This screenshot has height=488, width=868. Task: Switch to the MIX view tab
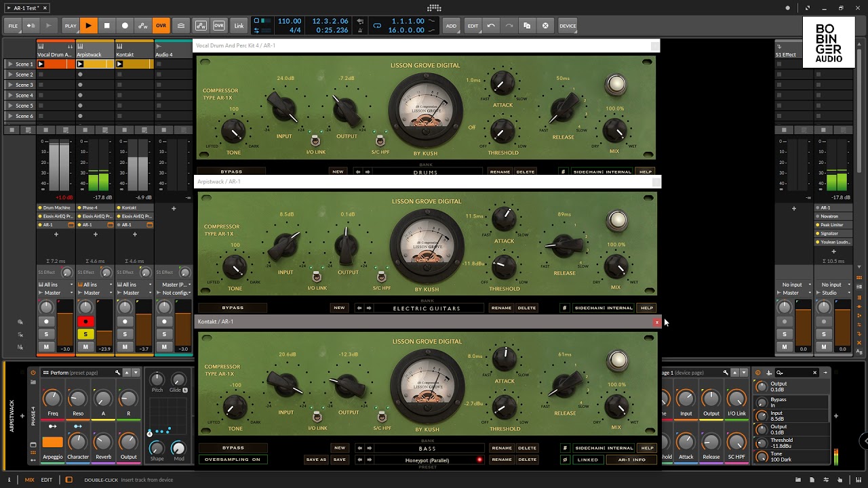click(x=29, y=480)
